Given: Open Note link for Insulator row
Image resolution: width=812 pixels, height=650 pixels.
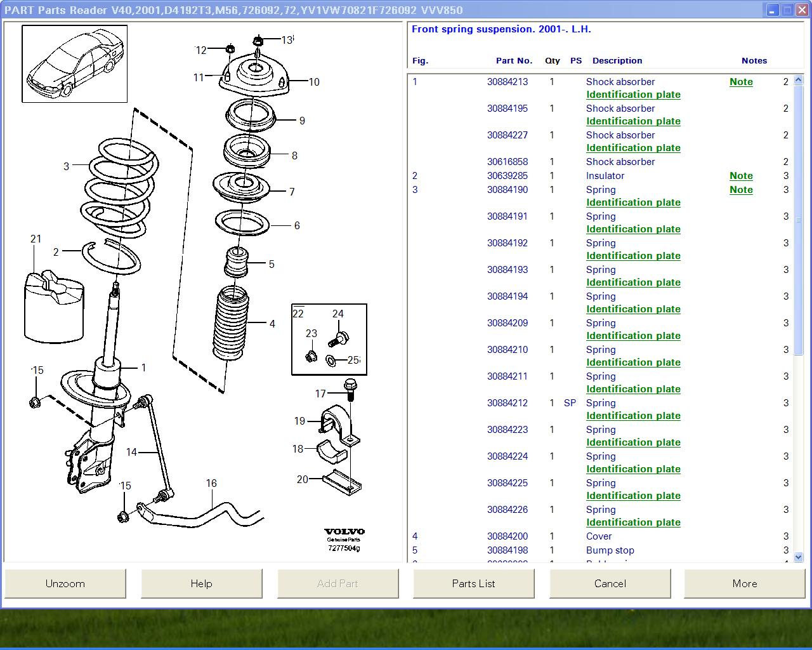Looking at the screenshot, I should coord(740,176).
